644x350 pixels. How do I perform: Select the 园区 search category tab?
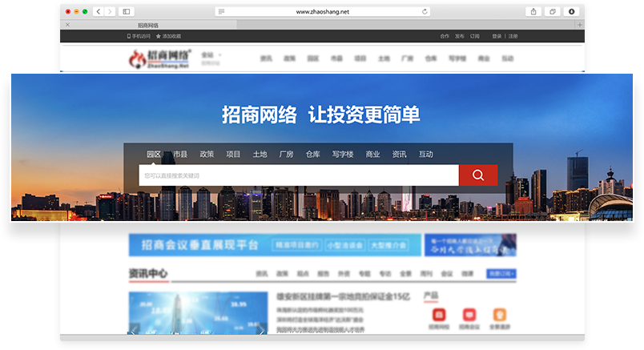coord(154,154)
